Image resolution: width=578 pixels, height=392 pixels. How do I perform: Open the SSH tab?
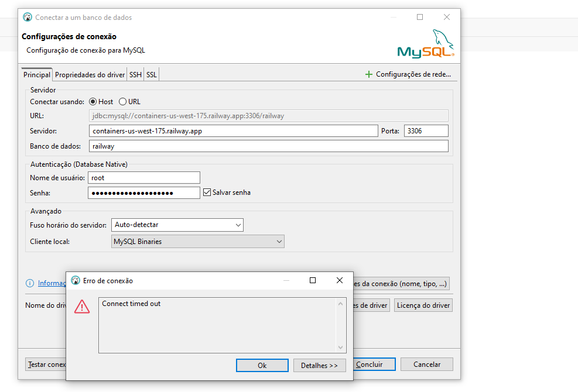[135, 75]
